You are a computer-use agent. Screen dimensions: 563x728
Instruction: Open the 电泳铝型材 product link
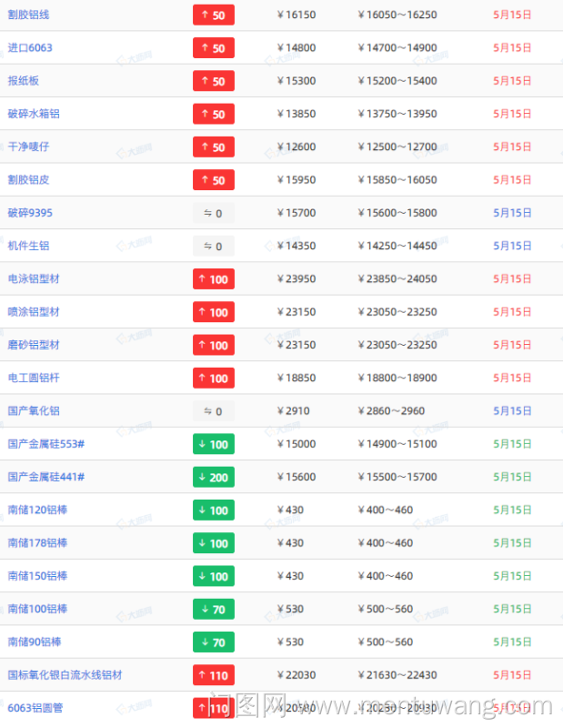point(34,279)
